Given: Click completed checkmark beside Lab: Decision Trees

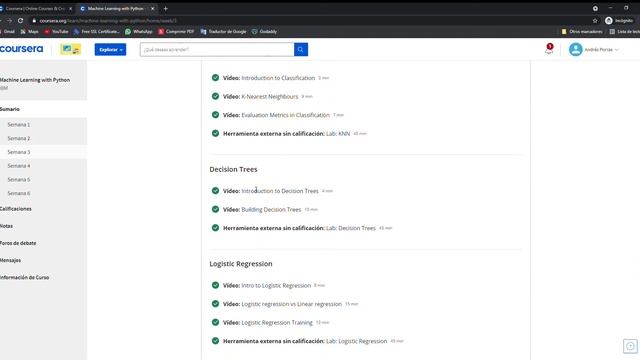Looking at the screenshot, I should coord(215,228).
